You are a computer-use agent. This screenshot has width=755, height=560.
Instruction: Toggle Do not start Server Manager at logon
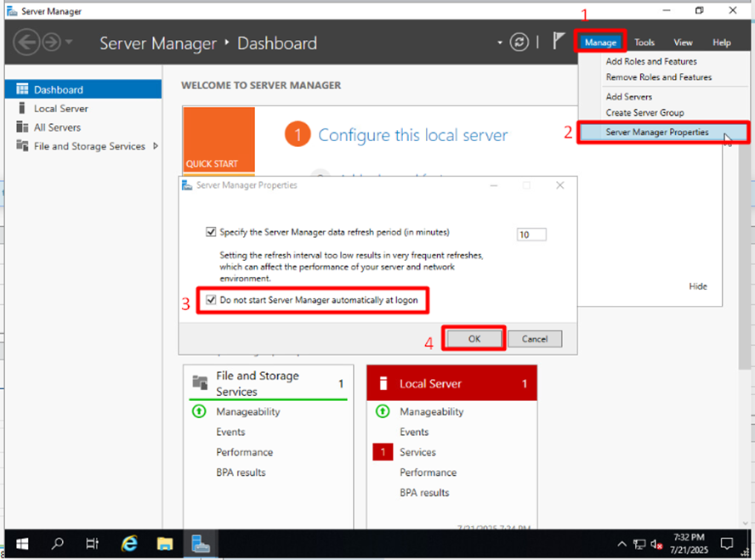coord(211,300)
